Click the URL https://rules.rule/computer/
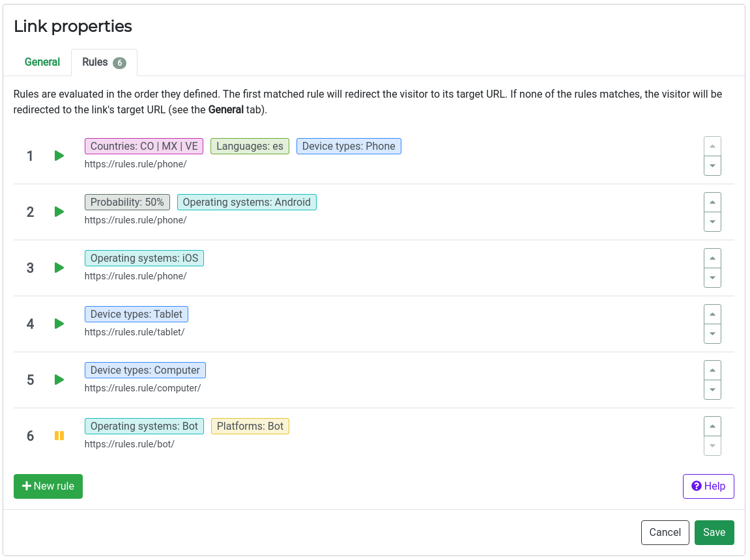This screenshot has width=750, height=560. tap(143, 387)
